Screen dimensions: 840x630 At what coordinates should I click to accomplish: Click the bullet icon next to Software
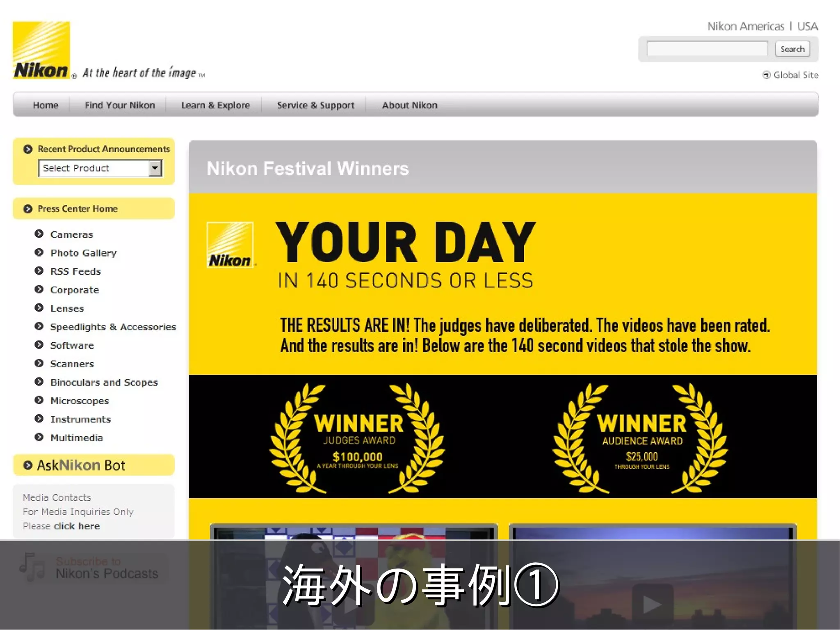pos(39,345)
